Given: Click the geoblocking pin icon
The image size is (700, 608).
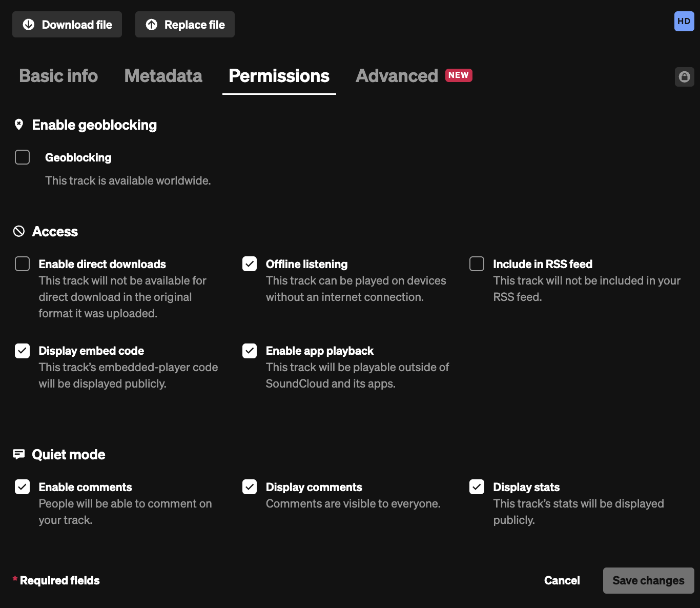Looking at the screenshot, I should click(19, 125).
